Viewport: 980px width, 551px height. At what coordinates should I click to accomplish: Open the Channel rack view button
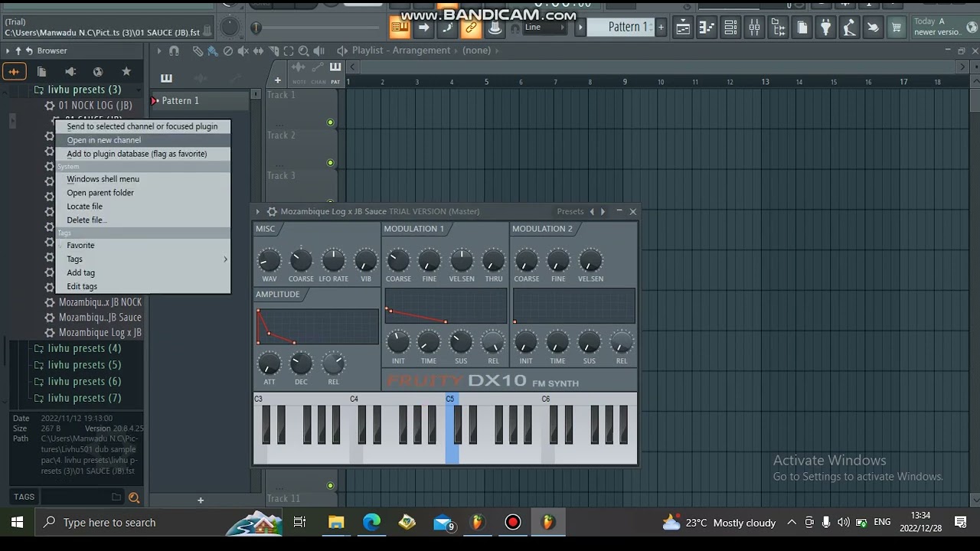coord(730,28)
